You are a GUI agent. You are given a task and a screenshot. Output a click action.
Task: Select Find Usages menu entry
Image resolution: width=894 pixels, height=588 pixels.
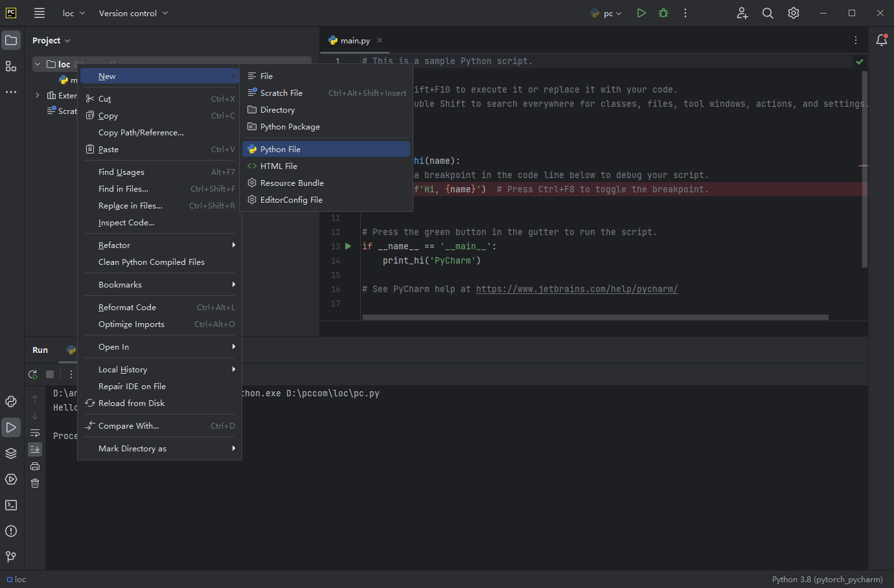tap(159, 172)
